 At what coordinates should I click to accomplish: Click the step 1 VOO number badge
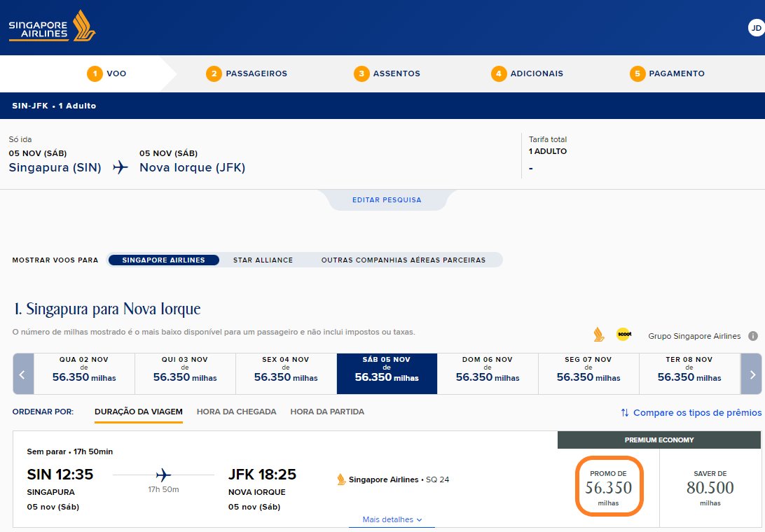[x=95, y=73]
